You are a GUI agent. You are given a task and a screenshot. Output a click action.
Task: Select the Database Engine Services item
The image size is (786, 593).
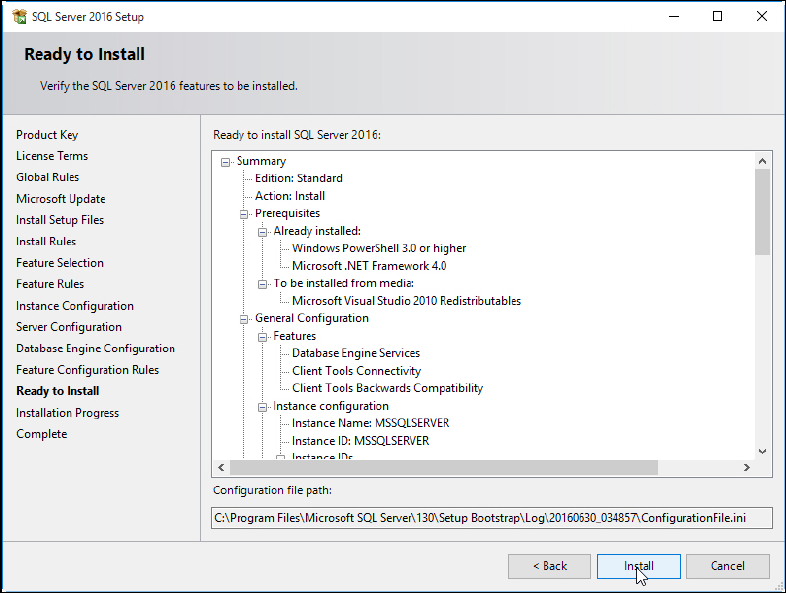point(355,353)
